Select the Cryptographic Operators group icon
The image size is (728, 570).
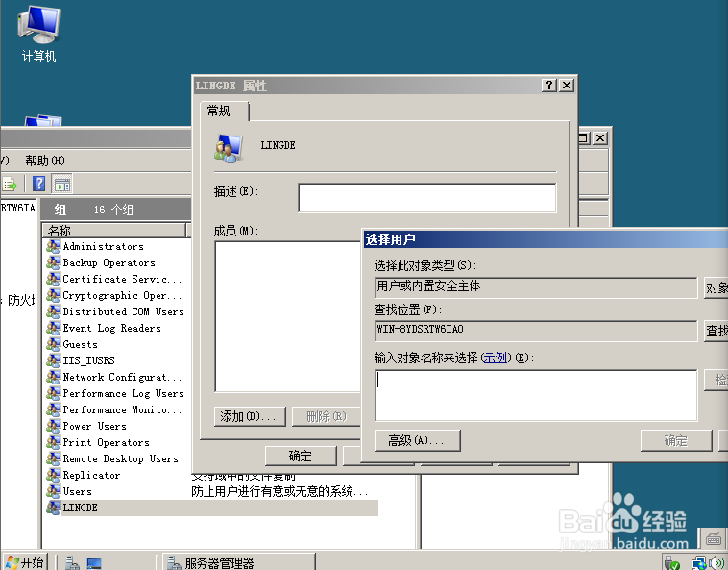54,295
